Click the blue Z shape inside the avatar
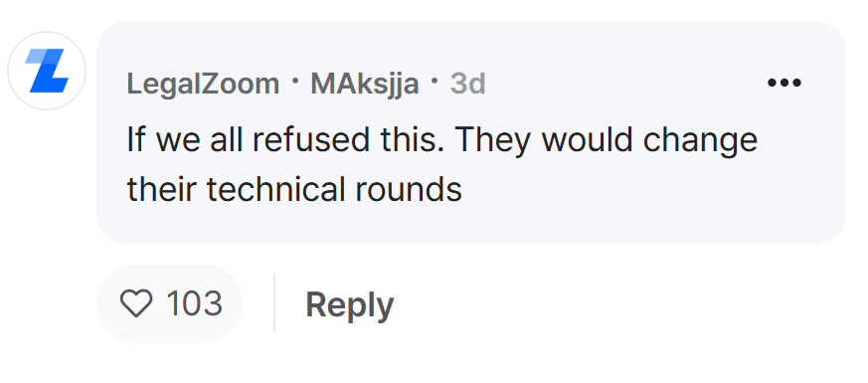This screenshot has width=868, height=383. [x=47, y=71]
